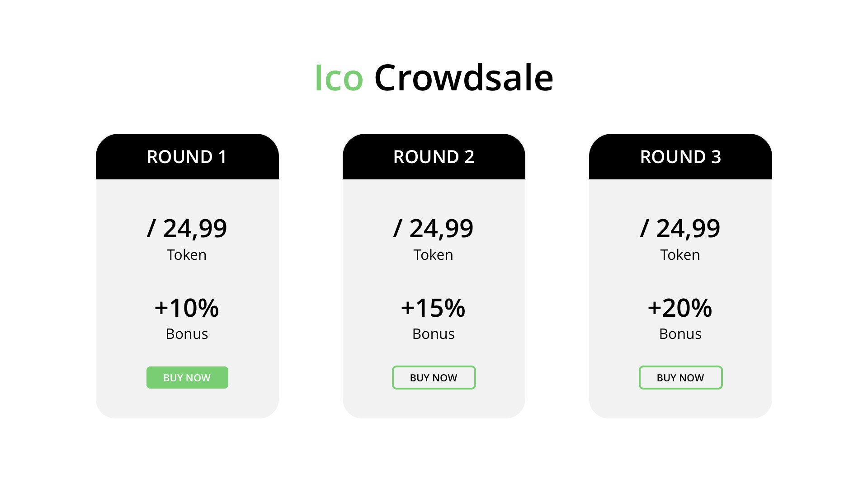The height and width of the screenshot is (488, 868).
Task: Click the Bonus label below +10%
Action: [187, 334]
